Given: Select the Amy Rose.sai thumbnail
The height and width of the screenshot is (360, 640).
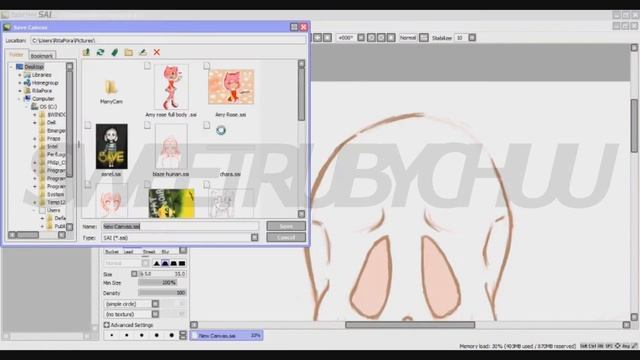Looking at the screenshot, I should coord(231,87).
